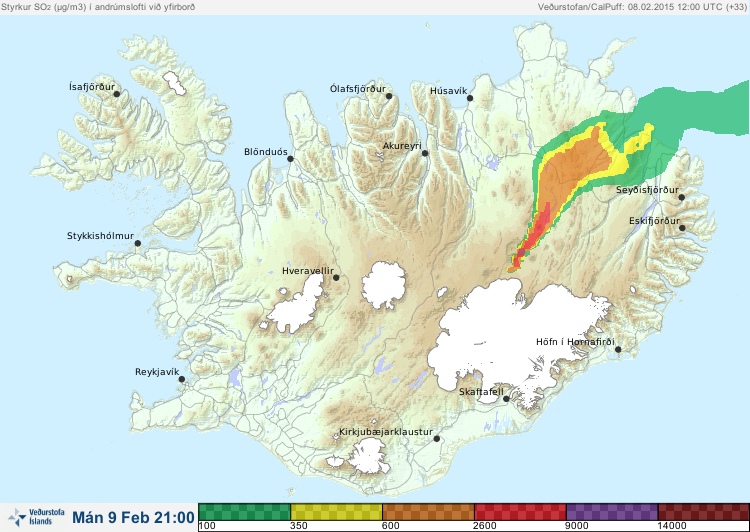Click the Seyðisfjörður marker dot

pos(682,197)
